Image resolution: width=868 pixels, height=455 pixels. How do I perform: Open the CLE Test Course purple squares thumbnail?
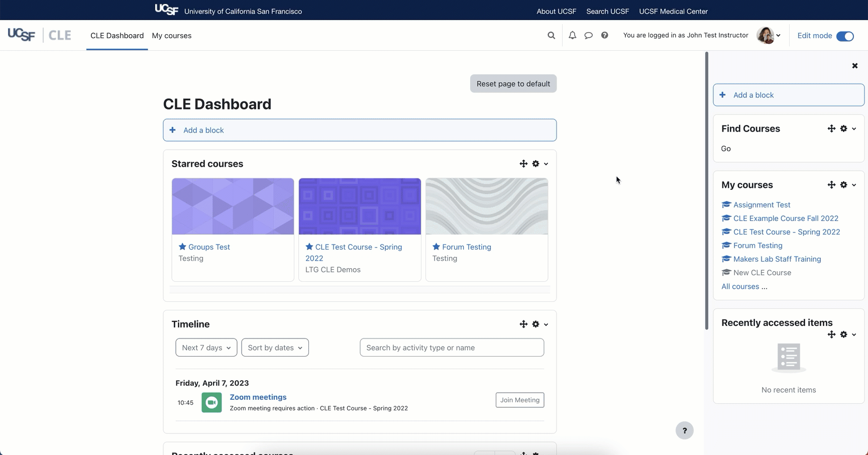point(360,206)
